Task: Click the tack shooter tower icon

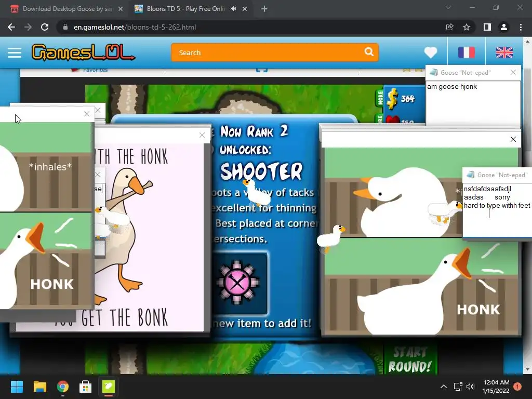Action: [x=237, y=283]
